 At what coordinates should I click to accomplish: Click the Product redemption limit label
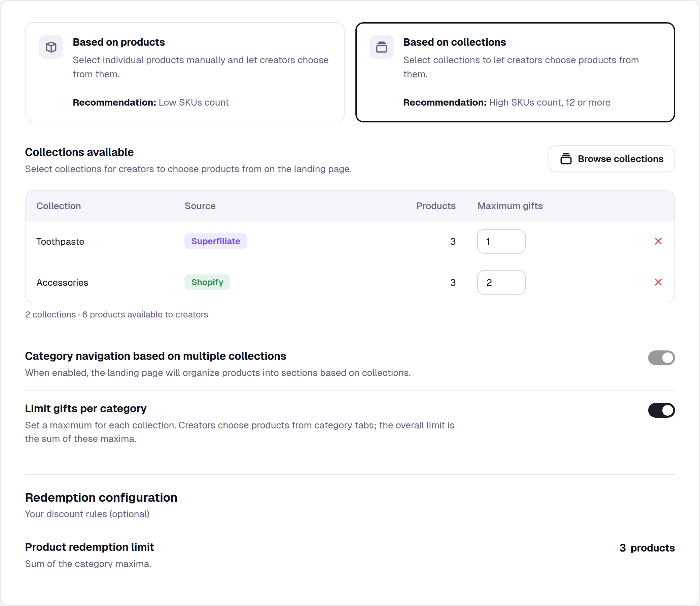tap(89, 547)
